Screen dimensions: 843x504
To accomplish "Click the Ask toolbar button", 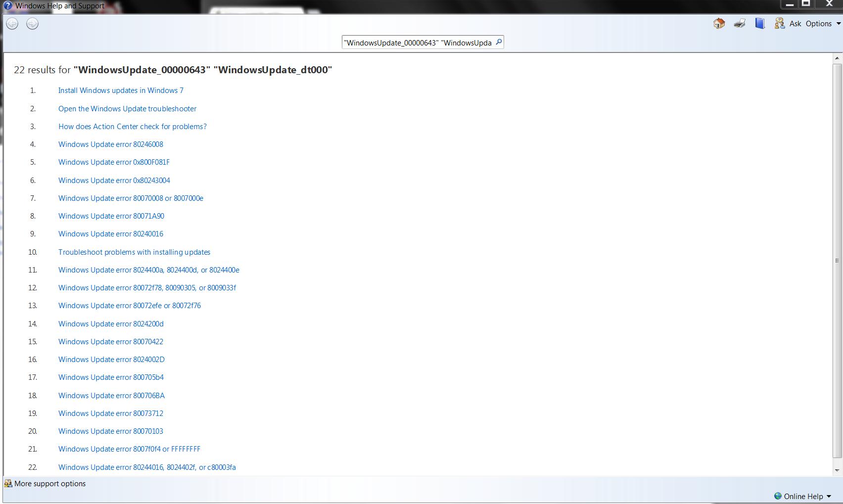I will point(795,23).
